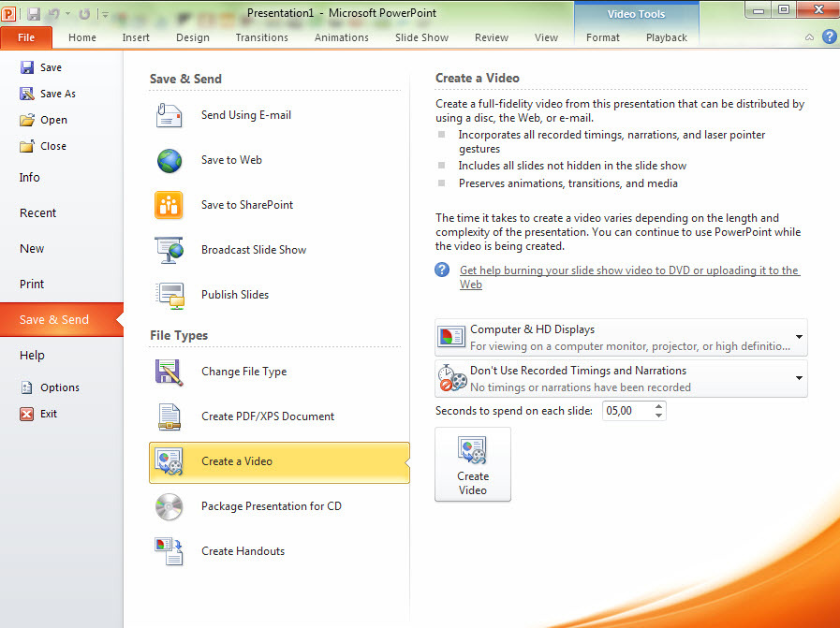Screen dimensions: 840x628
Task: Click the Create Handouts icon
Action: point(169,551)
